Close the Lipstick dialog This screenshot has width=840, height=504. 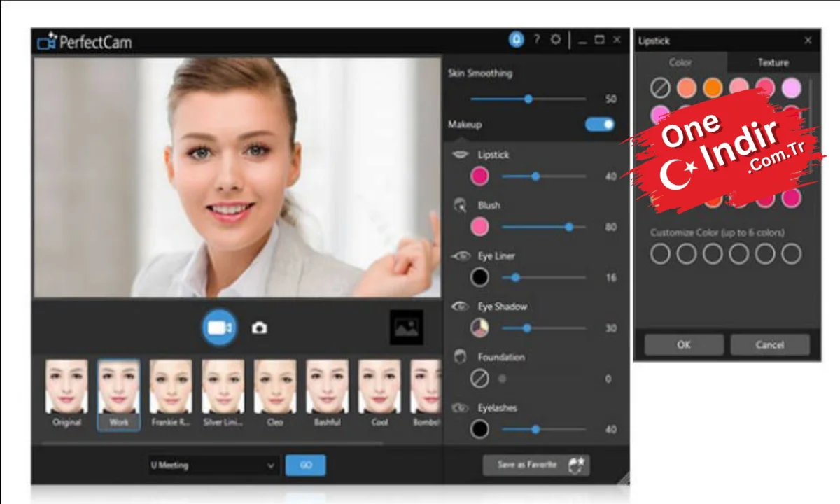(808, 41)
